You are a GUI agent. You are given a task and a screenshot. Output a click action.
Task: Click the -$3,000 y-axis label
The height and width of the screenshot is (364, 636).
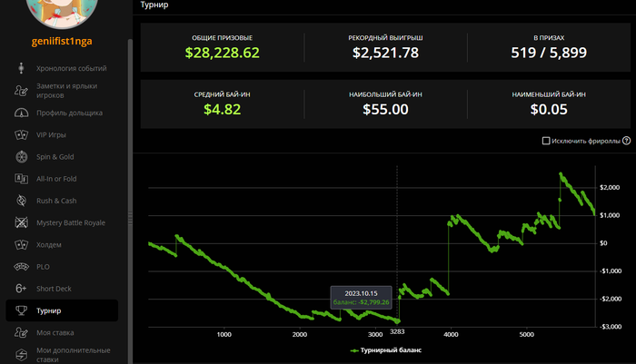tap(611, 327)
